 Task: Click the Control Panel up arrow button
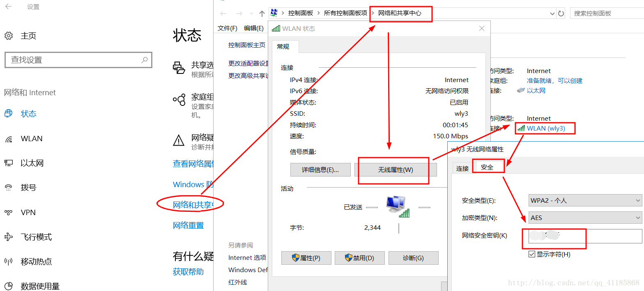pos(262,13)
